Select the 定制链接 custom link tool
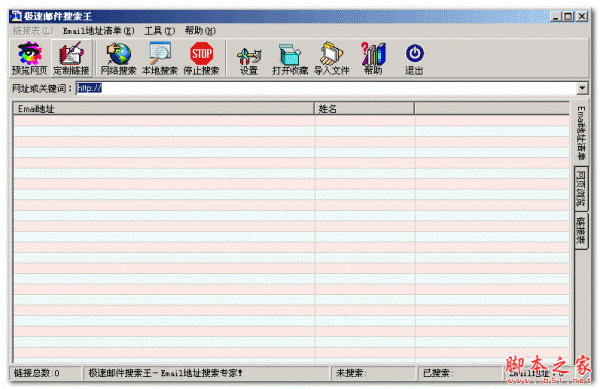The height and width of the screenshot is (389, 600). point(71,58)
